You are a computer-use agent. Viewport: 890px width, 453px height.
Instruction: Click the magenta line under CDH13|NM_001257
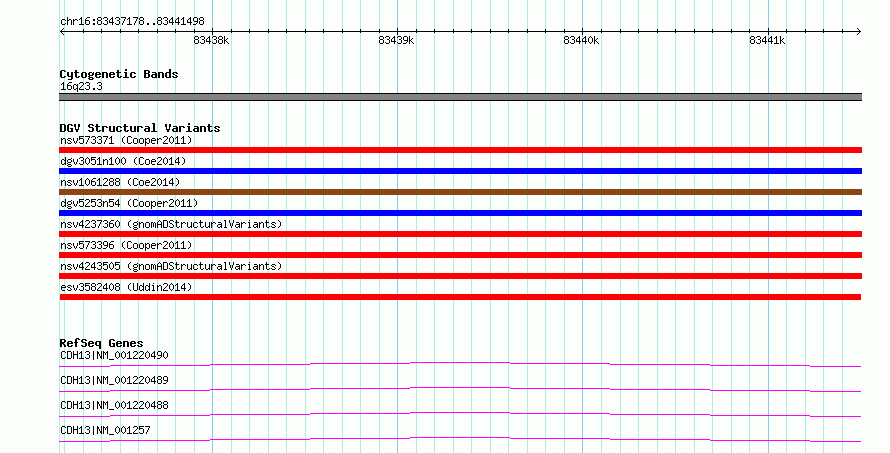pos(460,439)
